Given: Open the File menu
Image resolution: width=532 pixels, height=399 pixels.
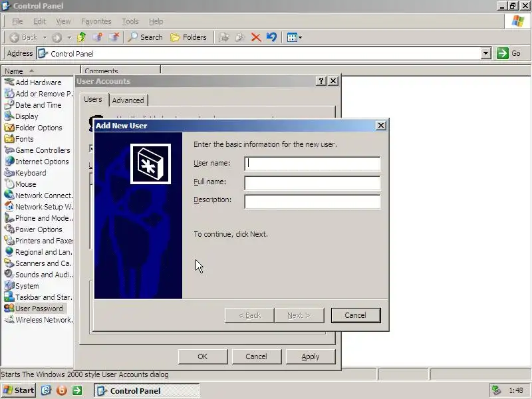Looking at the screenshot, I should [x=17, y=21].
